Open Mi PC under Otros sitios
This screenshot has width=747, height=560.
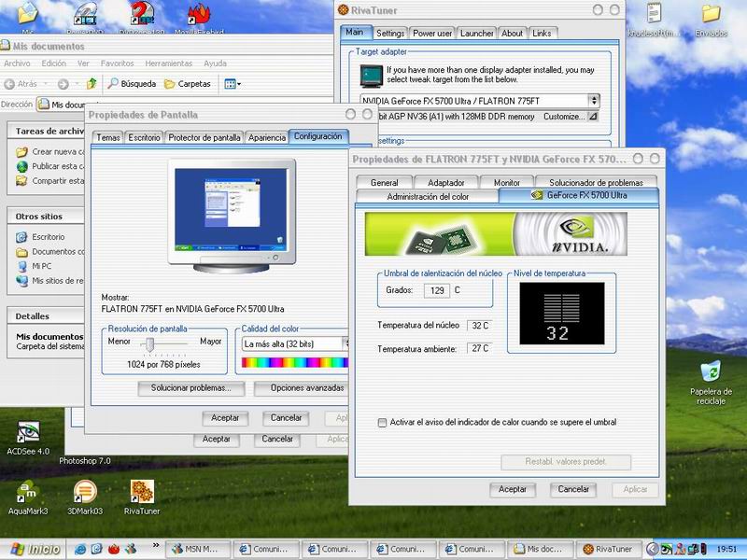[34, 266]
